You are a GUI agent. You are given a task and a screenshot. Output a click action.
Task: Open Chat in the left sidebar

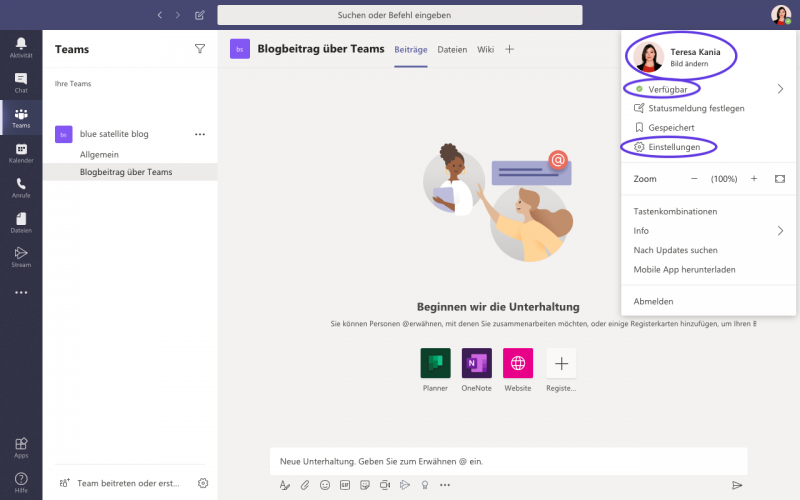[21, 83]
